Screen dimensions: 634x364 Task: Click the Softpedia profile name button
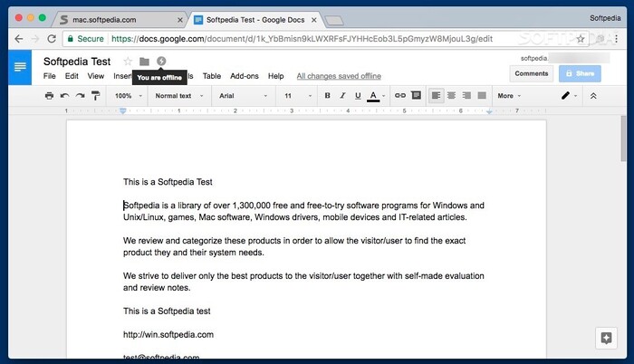click(605, 18)
